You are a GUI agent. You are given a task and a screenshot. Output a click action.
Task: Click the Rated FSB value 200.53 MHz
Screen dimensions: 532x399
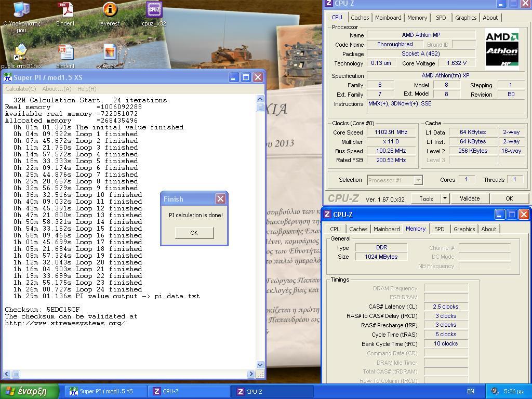point(391,160)
